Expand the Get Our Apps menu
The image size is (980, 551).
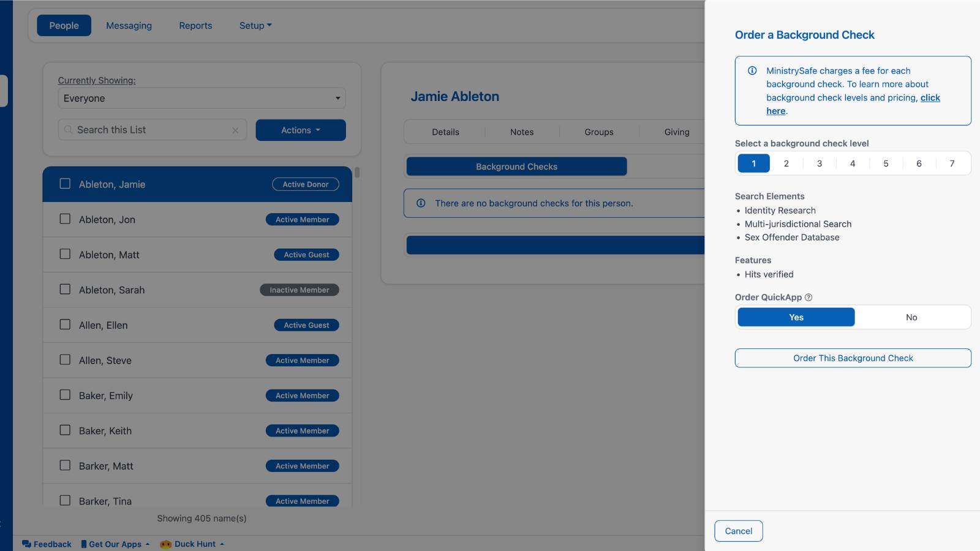point(116,544)
